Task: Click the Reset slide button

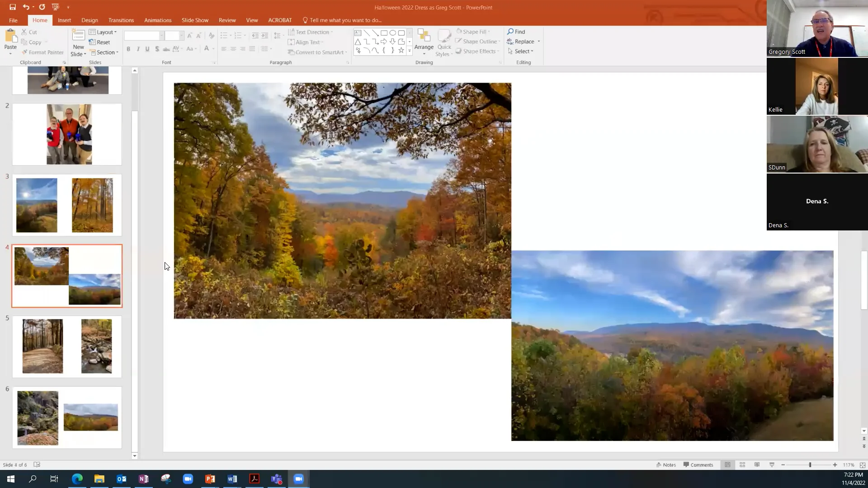Action: tap(99, 42)
